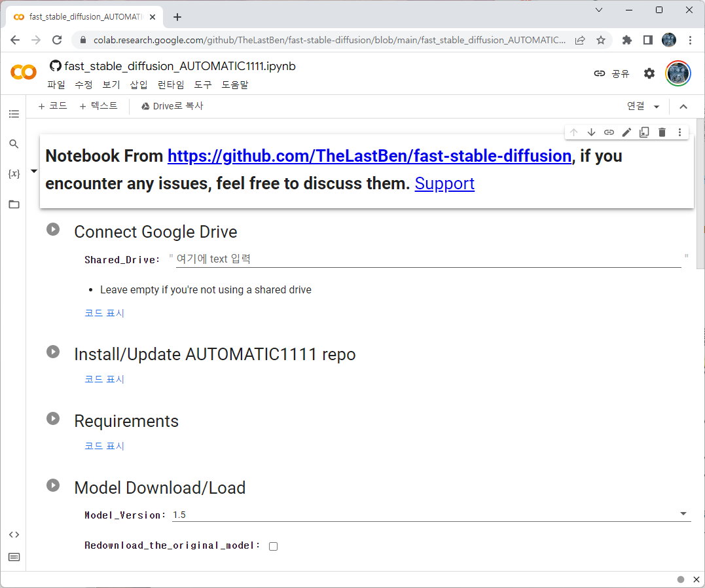Open the Google account avatar in Colab header
Viewport: 705px width, 588px height.
tap(678, 73)
